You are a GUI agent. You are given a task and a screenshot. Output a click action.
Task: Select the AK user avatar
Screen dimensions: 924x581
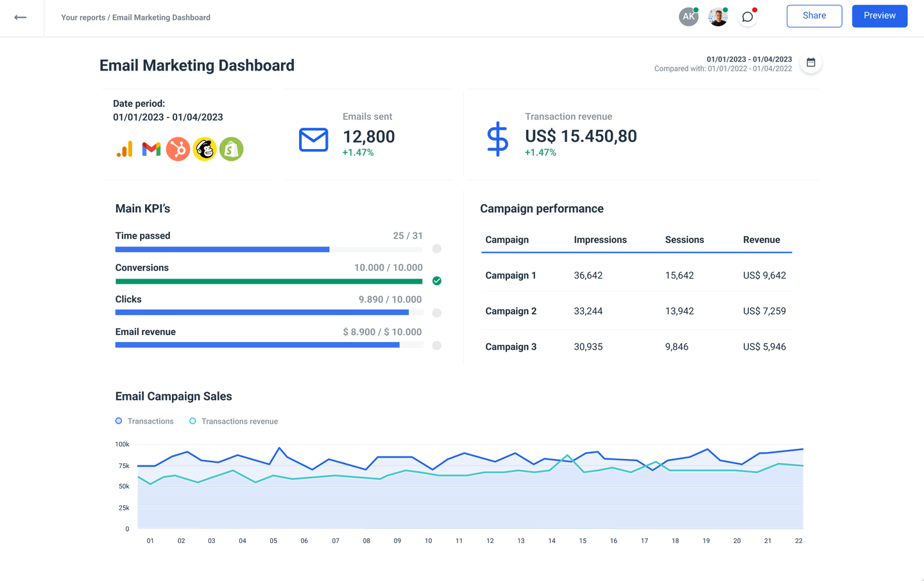point(689,16)
